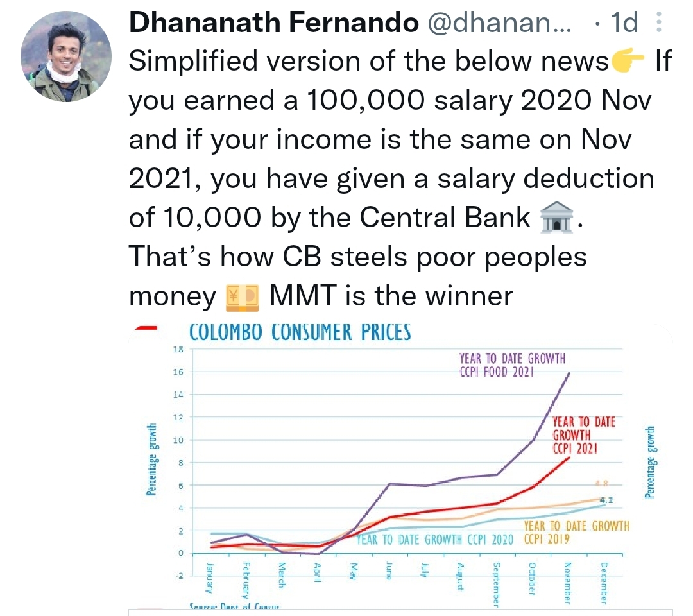Click the pointing hand emoji
693x616 pixels.
627,62
